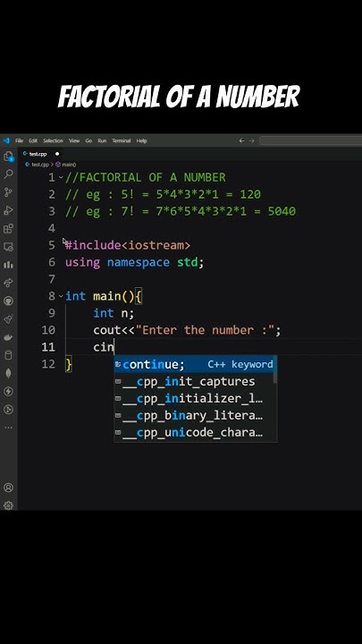362x644 pixels.
Task: Open the Go menu
Action: point(88,140)
